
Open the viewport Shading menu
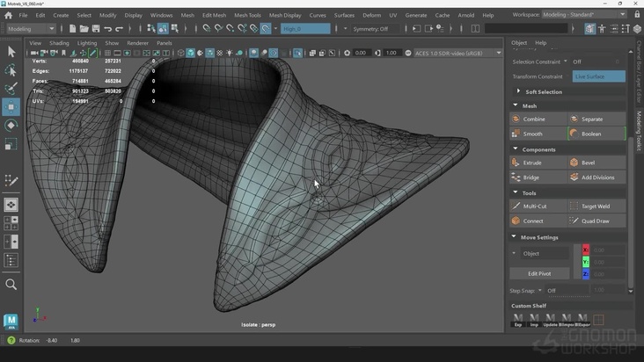(x=59, y=43)
